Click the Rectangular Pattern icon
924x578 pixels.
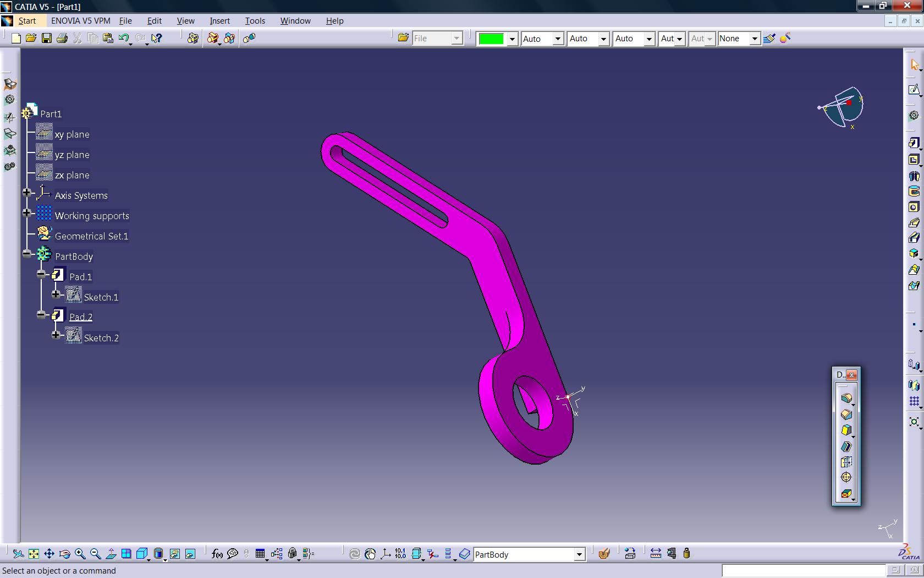(x=914, y=401)
